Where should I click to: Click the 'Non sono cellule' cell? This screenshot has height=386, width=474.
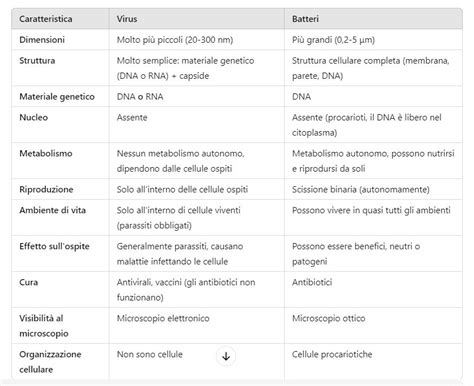pos(150,354)
